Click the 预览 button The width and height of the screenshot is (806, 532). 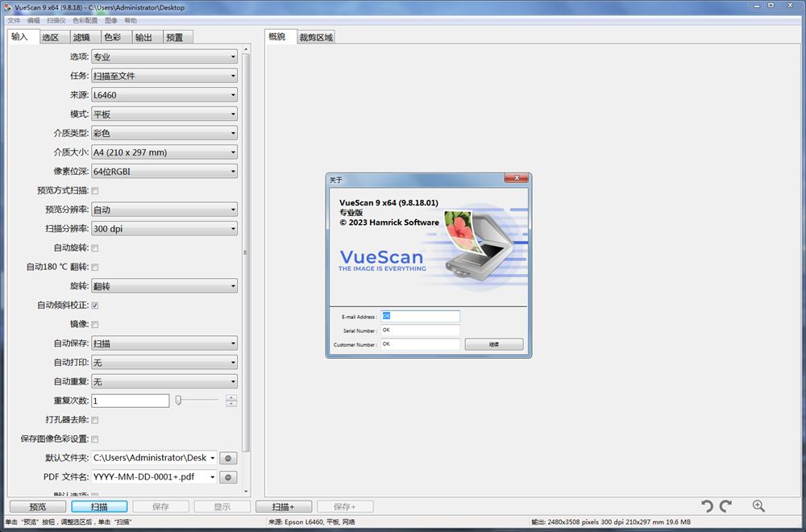tap(38, 507)
